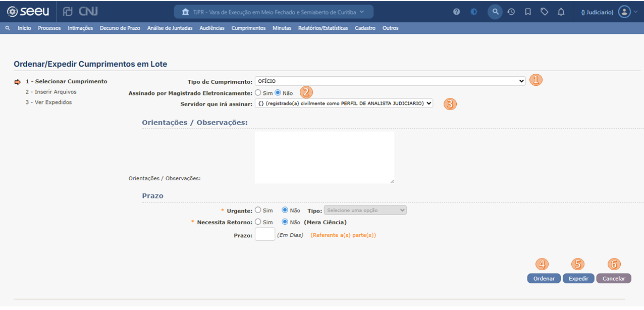644x310 pixels.
Task: Click the Expedir button
Action: 578,279
